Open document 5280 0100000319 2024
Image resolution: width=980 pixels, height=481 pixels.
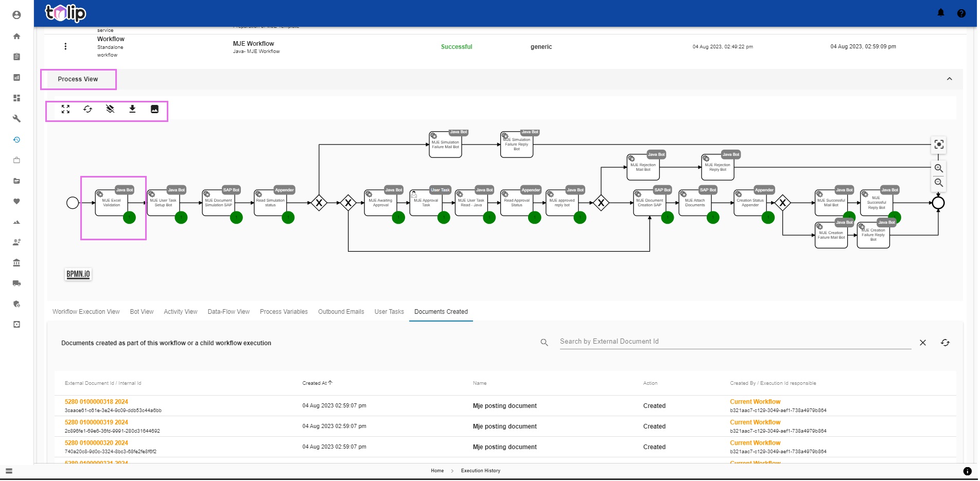[96, 422]
